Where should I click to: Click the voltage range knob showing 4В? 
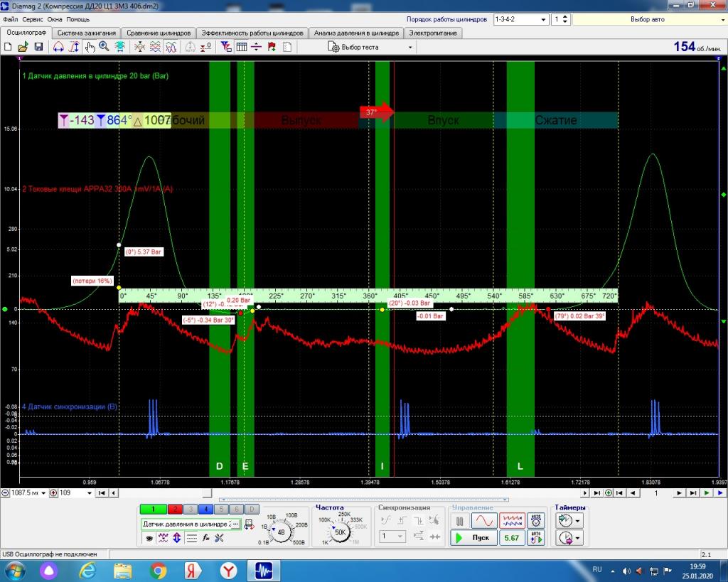coord(281,532)
